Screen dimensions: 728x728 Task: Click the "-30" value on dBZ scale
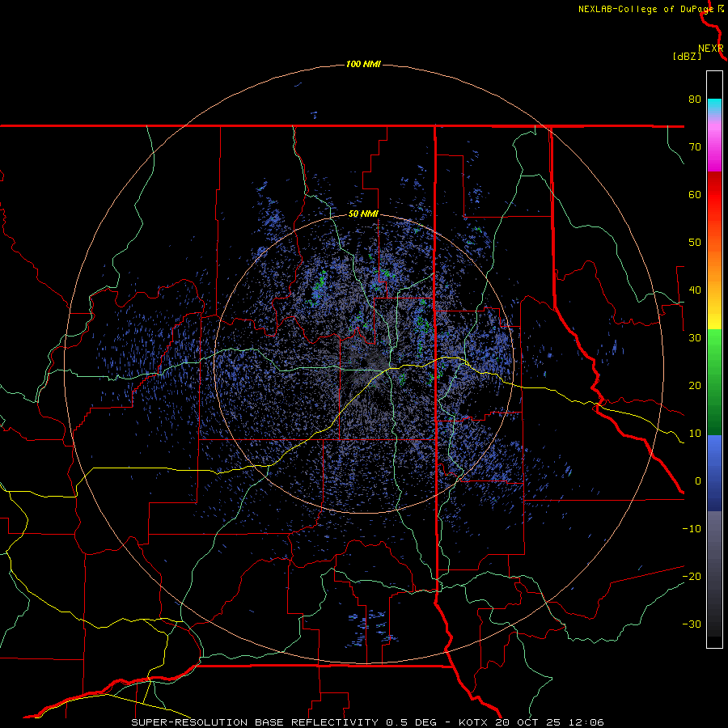coord(692,624)
